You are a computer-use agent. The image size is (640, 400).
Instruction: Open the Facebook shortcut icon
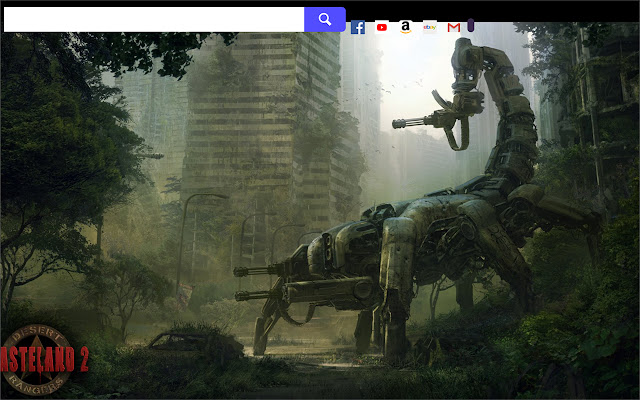tap(358, 27)
